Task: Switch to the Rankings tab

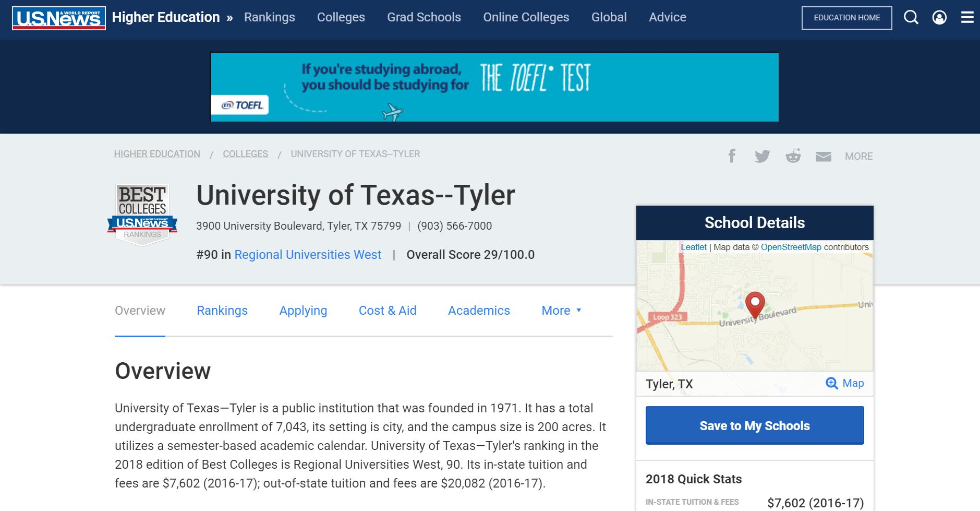Action: (222, 311)
